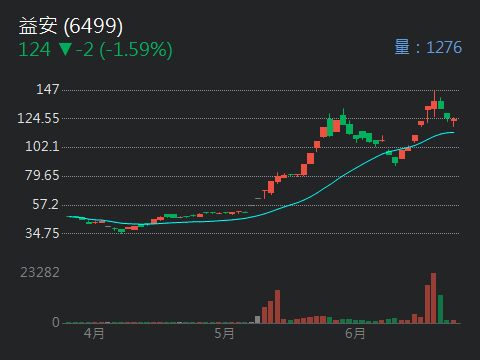Click the volume label 量：1276
The image size is (480, 360).
coord(428,47)
